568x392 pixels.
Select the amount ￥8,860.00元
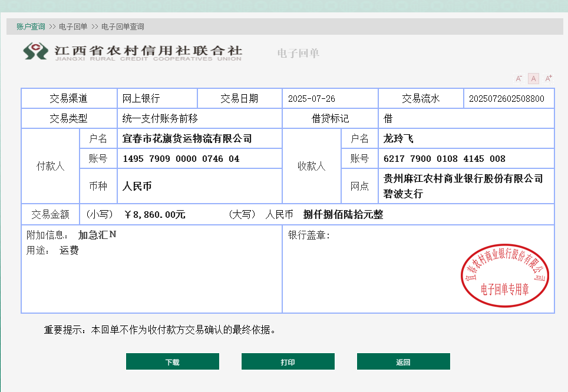click(154, 215)
